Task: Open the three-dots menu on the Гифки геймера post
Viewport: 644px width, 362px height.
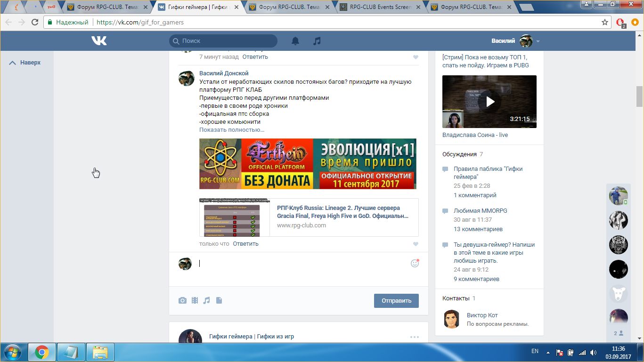Action: tap(415, 337)
